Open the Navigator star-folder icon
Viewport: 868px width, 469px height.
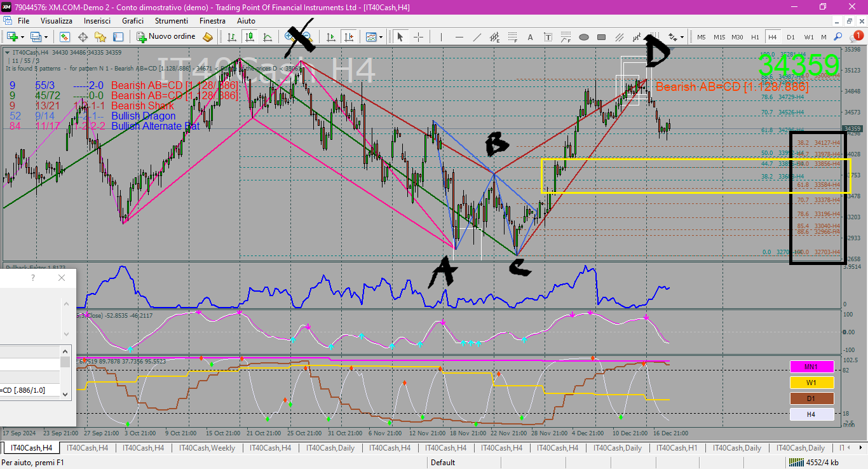(100, 37)
